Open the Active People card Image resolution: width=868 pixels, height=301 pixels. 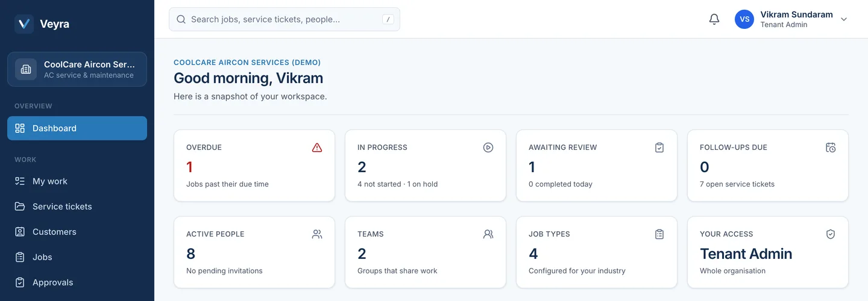tap(254, 252)
